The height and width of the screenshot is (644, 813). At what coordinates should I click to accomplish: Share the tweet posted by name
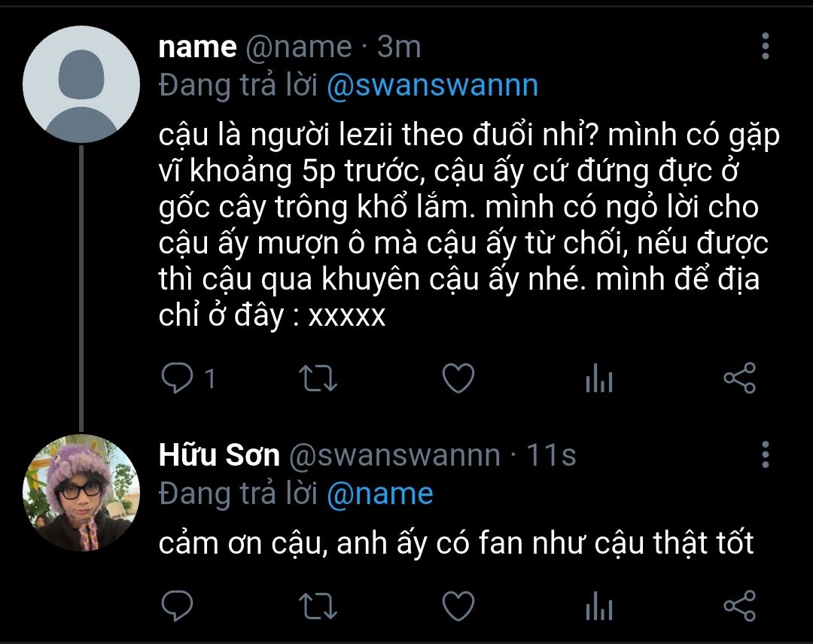point(738,378)
